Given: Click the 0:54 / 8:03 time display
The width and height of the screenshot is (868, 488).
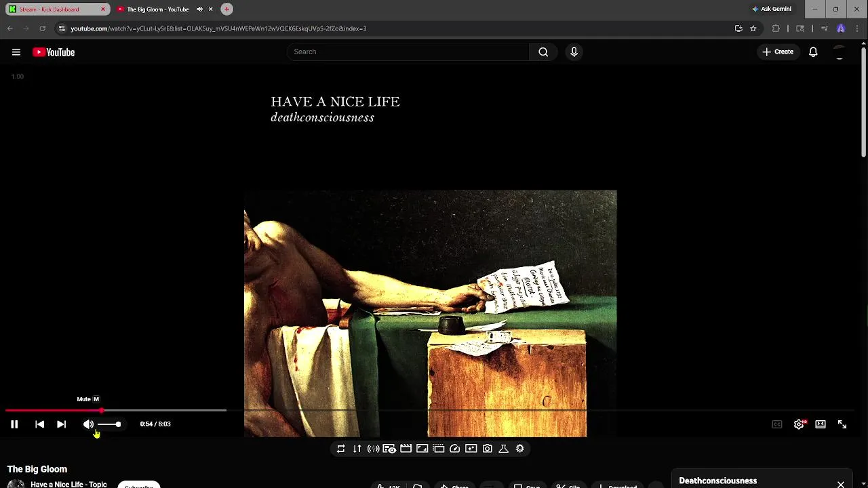Looking at the screenshot, I should (155, 424).
